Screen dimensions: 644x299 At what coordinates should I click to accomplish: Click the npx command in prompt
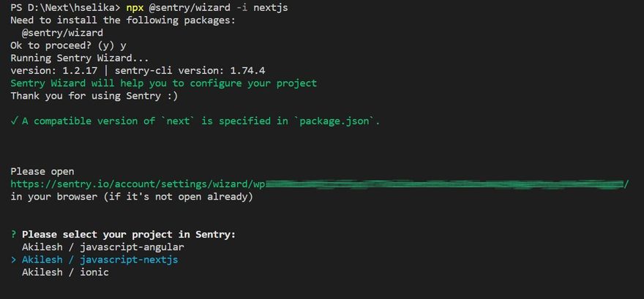[x=135, y=7]
